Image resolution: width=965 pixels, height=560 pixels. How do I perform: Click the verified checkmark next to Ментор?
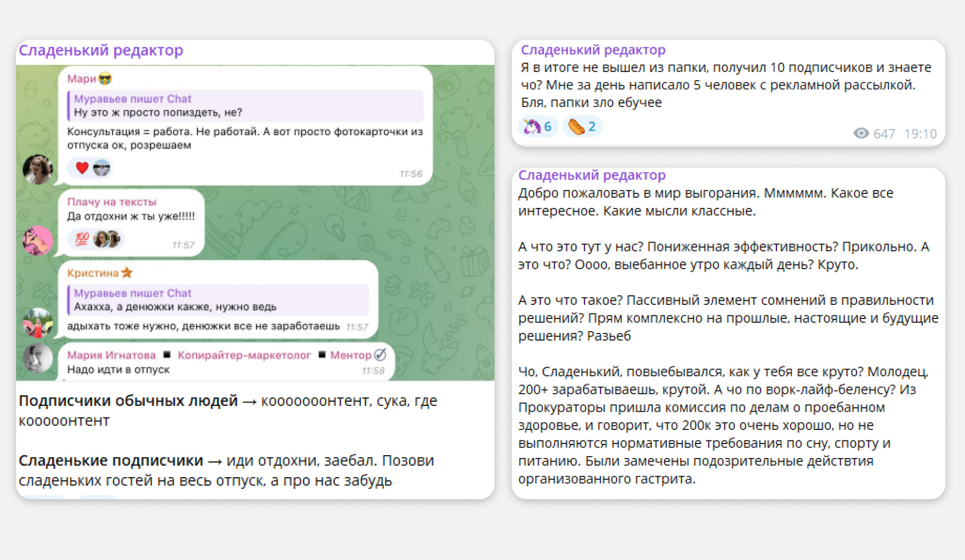click(380, 355)
